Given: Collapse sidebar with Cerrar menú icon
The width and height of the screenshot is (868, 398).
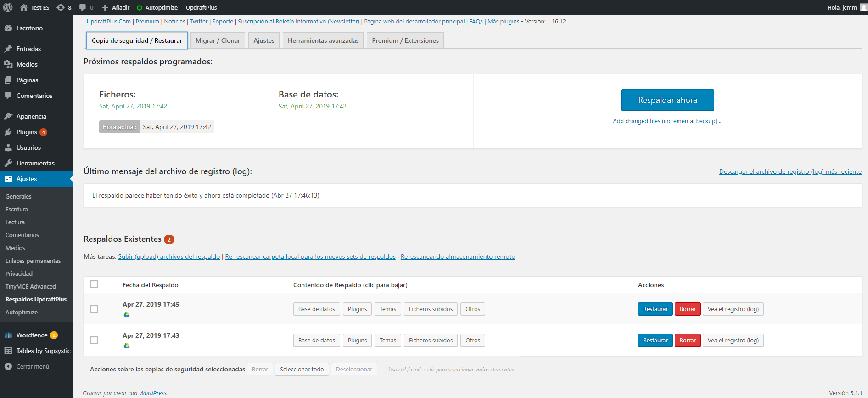Looking at the screenshot, I should (x=8, y=366).
